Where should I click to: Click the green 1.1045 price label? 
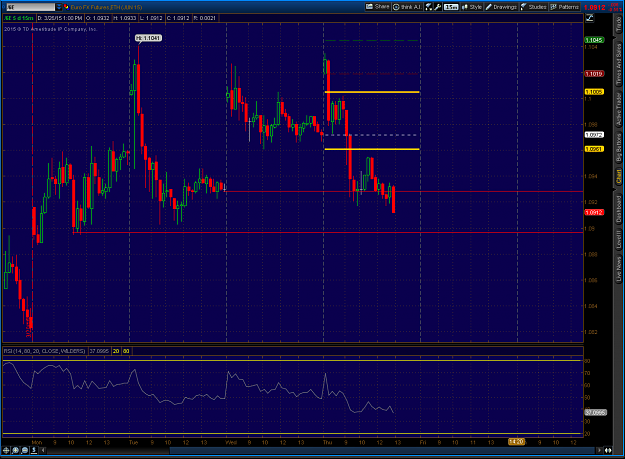594,40
